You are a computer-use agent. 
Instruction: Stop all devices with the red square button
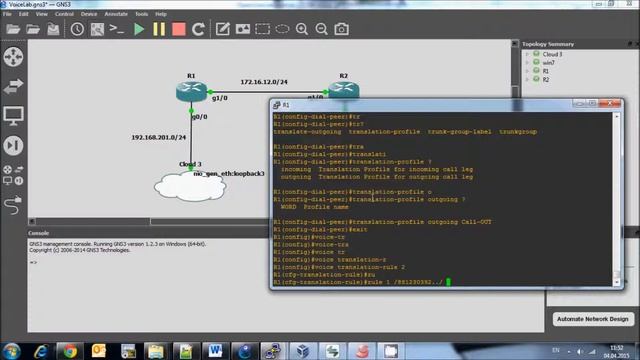[x=179, y=29]
